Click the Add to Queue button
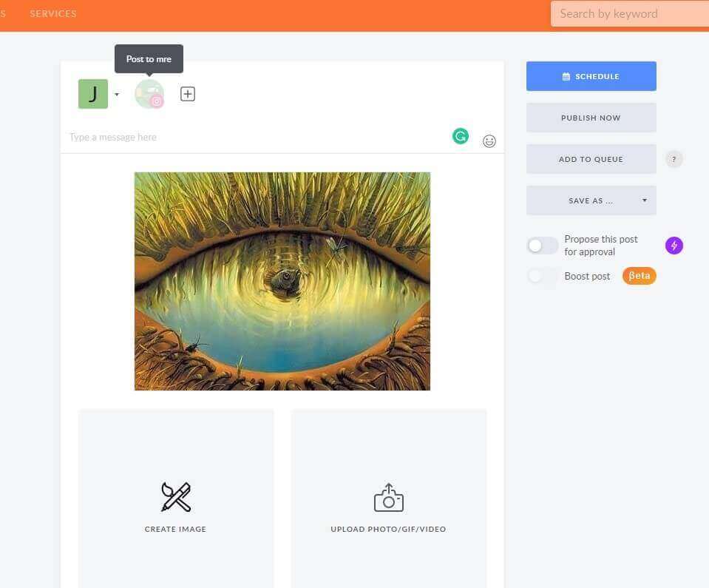Image resolution: width=709 pixels, height=588 pixels. pyautogui.click(x=591, y=159)
